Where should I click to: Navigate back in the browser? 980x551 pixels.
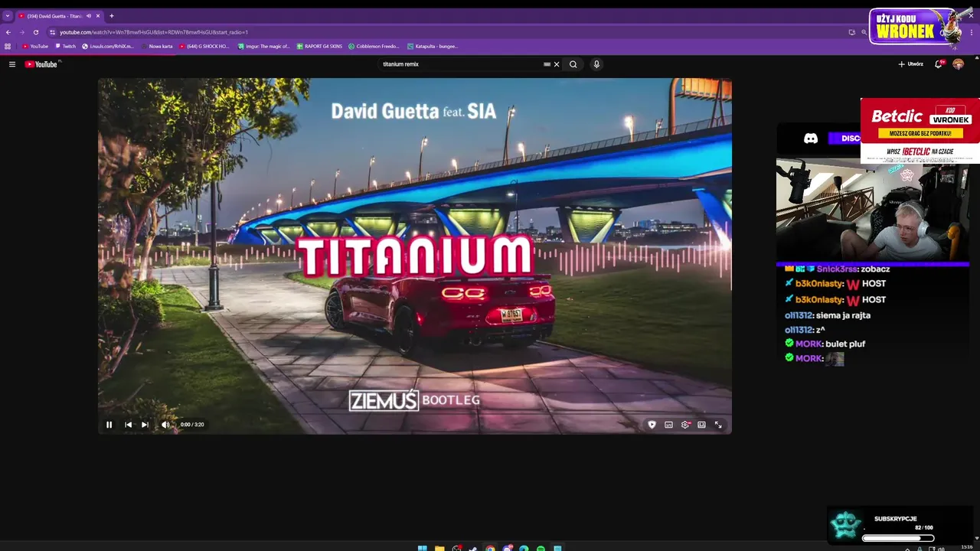point(8,32)
